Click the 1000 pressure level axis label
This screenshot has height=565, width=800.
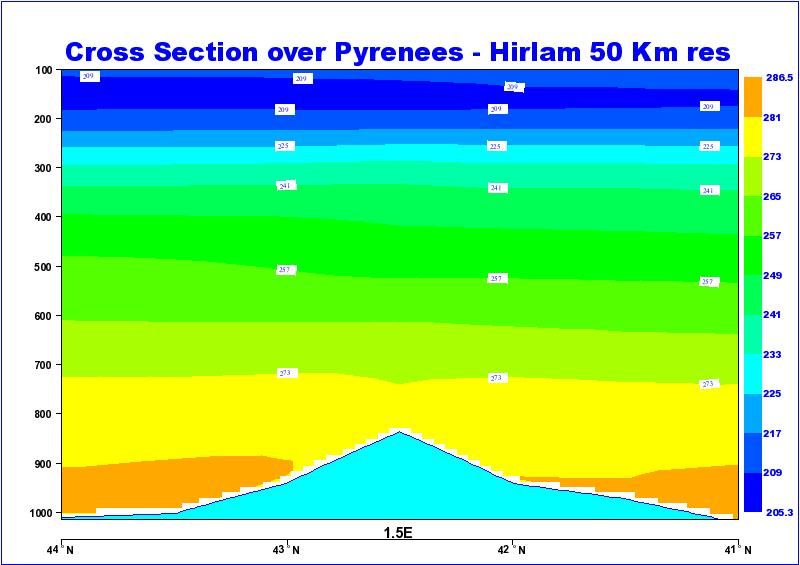point(41,513)
